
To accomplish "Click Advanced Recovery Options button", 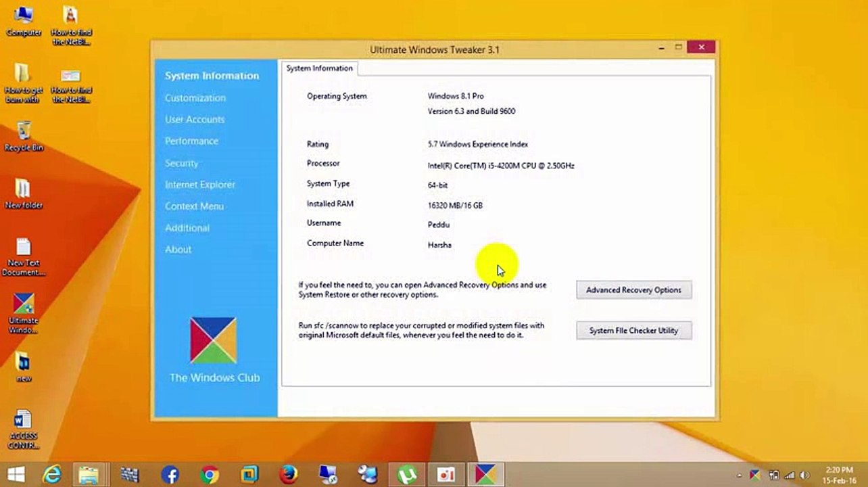I will click(633, 290).
